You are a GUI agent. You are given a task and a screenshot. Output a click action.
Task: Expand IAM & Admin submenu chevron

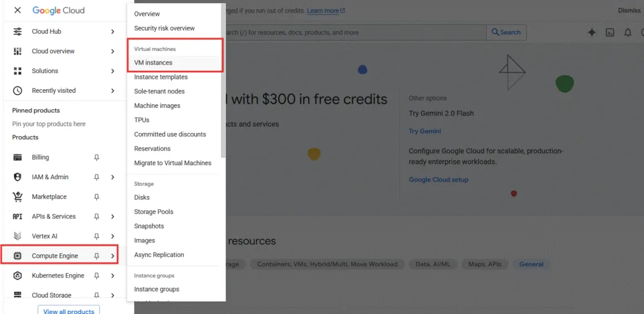113,177
